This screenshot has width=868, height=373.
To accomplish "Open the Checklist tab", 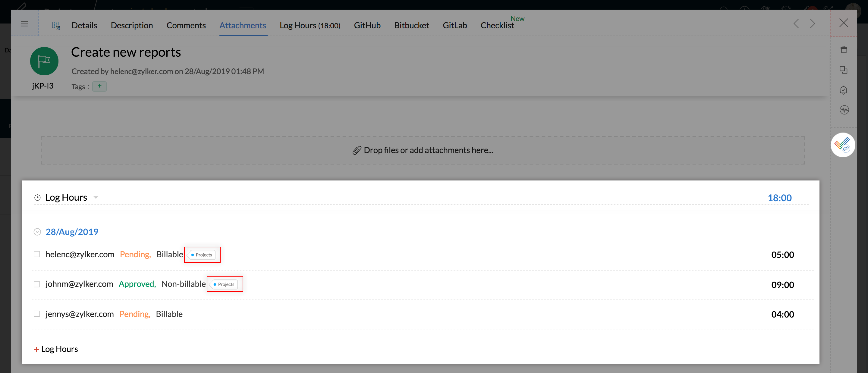I will [x=497, y=25].
